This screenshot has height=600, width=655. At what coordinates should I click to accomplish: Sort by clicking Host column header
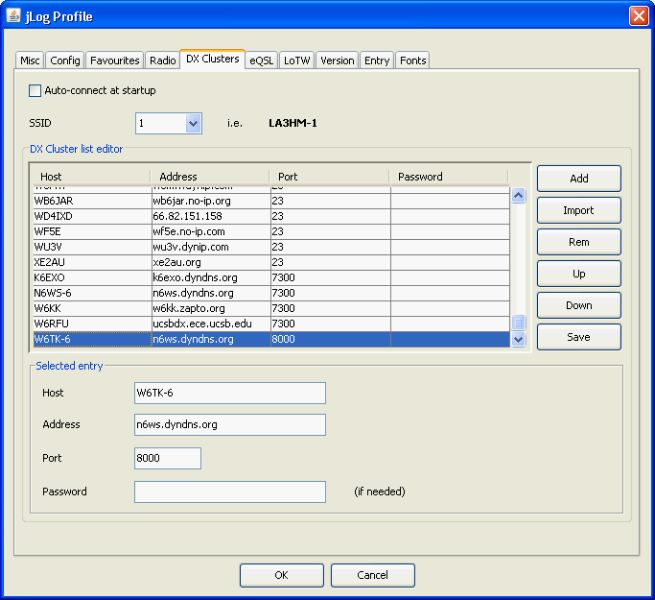[90, 177]
